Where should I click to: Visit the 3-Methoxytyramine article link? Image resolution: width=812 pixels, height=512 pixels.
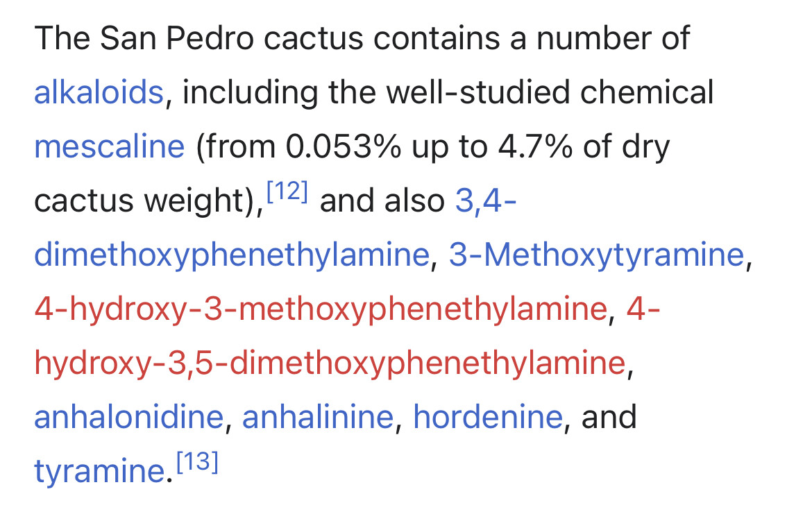click(x=597, y=254)
